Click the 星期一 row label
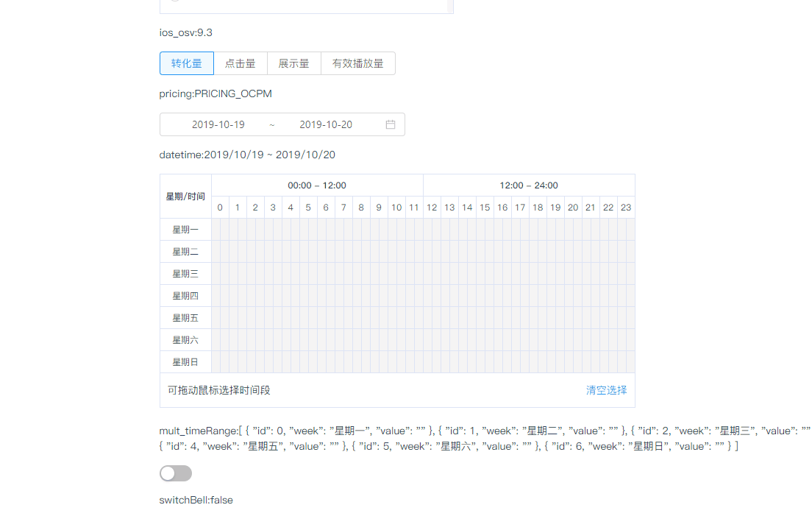The height and width of the screenshot is (516, 812). coord(185,229)
